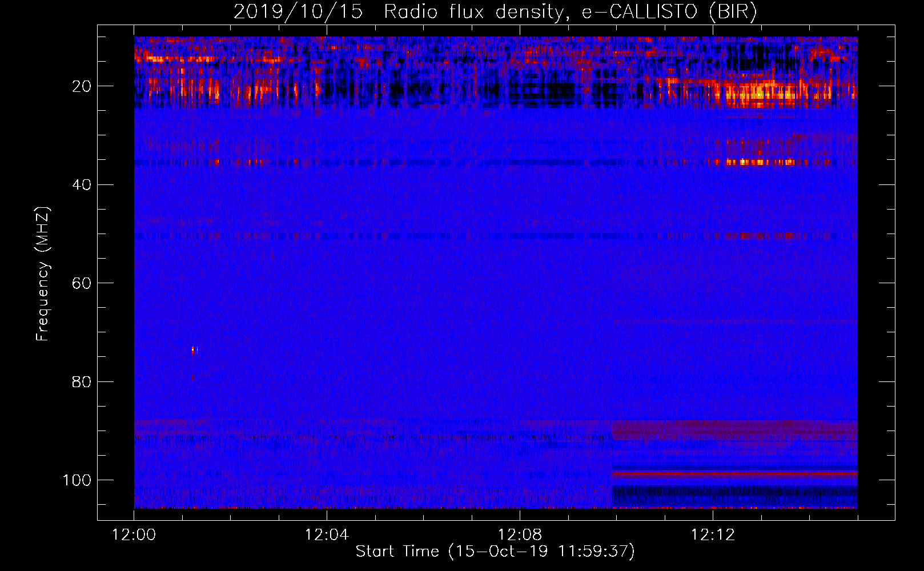The height and width of the screenshot is (571, 924).
Task: Click the 12:12 time axis label
Action: point(713,535)
